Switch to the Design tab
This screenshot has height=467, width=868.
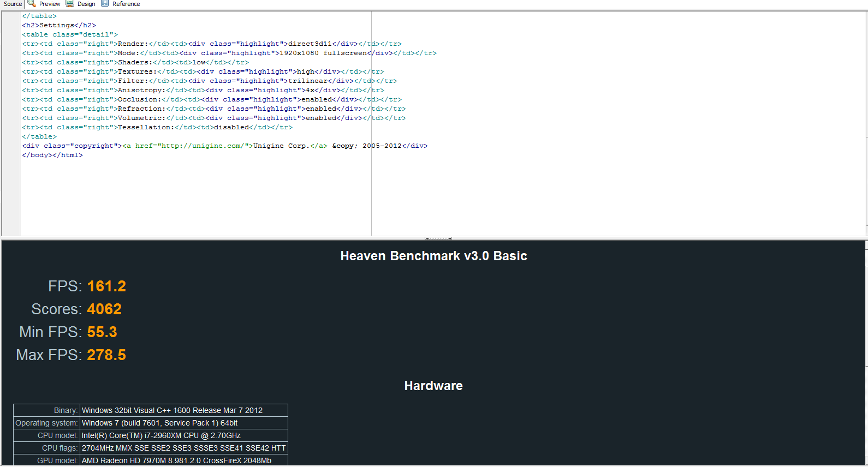86,4
